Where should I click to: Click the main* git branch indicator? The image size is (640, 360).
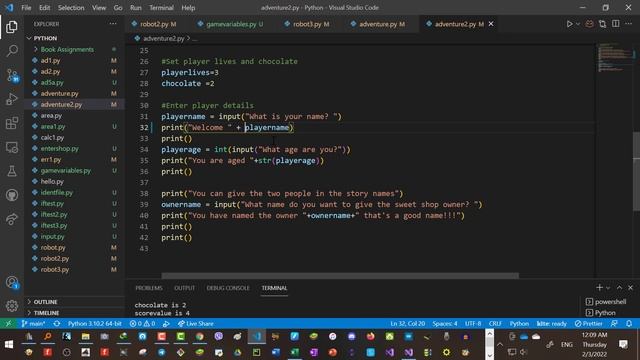coord(33,324)
